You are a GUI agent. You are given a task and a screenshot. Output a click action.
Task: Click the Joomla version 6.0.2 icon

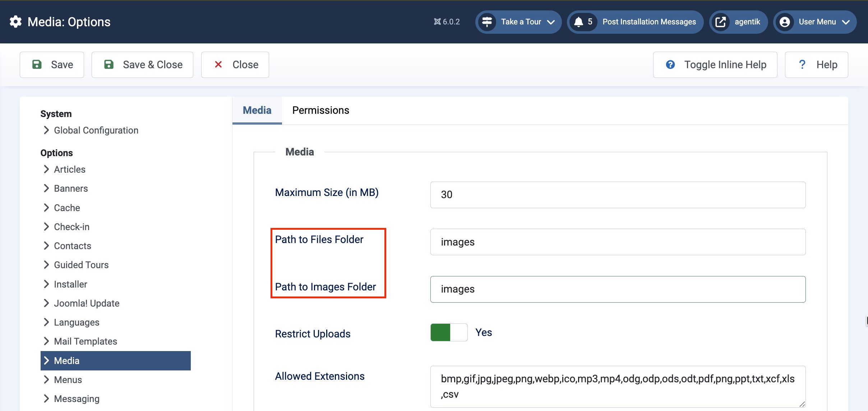point(437,22)
